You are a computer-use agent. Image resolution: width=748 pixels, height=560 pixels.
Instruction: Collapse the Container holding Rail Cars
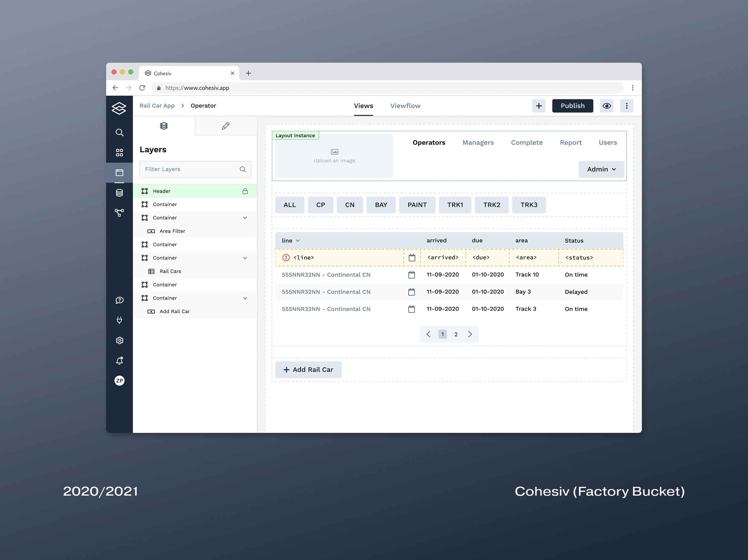tap(245, 258)
